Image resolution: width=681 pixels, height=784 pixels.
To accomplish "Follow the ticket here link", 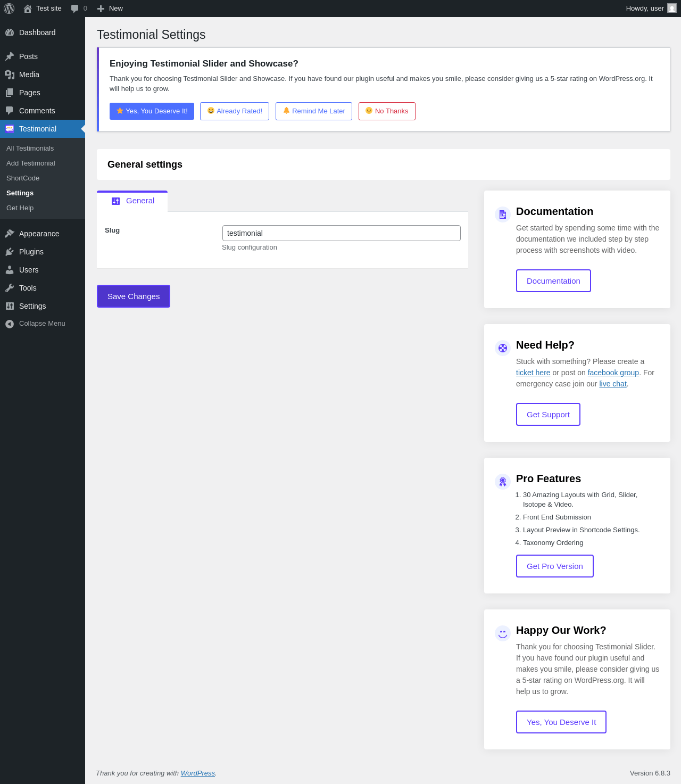I will click(x=533, y=373).
